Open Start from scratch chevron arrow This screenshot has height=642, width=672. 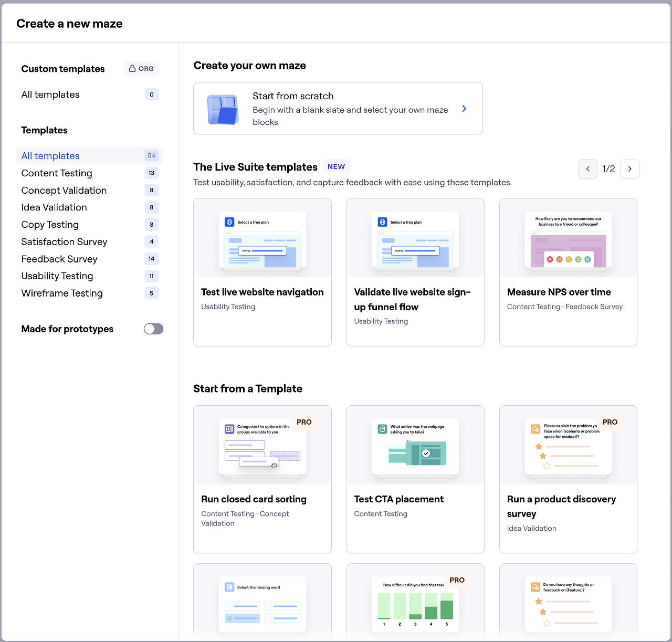(464, 109)
